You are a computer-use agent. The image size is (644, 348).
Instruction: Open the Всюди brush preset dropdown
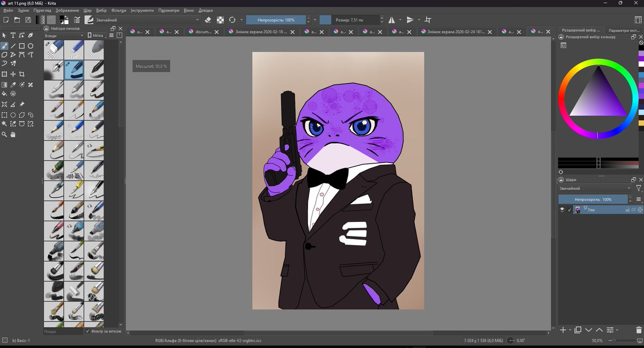pos(63,36)
